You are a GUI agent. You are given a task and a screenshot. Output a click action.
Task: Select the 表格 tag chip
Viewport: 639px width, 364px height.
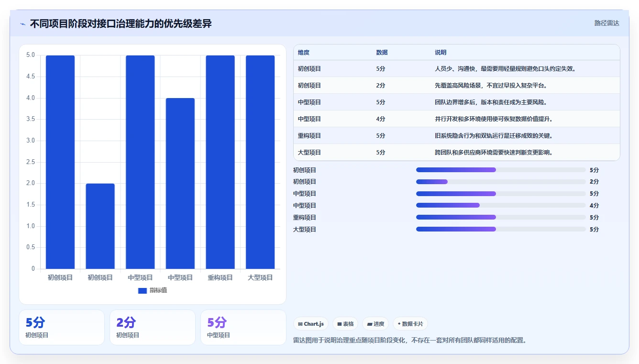point(345,324)
